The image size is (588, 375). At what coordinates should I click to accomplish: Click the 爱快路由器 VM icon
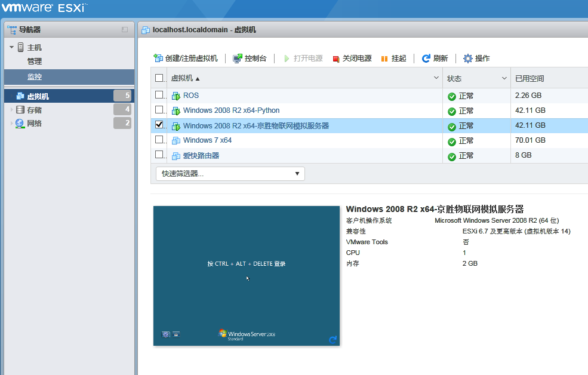tap(176, 156)
